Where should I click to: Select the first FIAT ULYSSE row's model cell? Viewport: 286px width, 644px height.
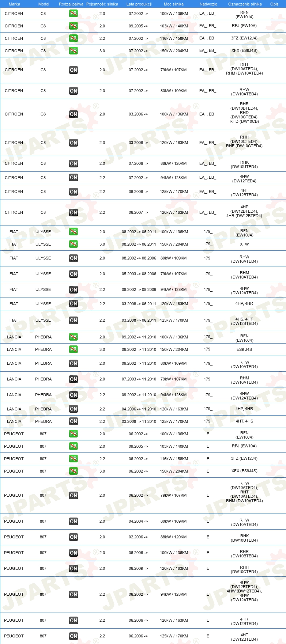pyautogui.click(x=43, y=232)
